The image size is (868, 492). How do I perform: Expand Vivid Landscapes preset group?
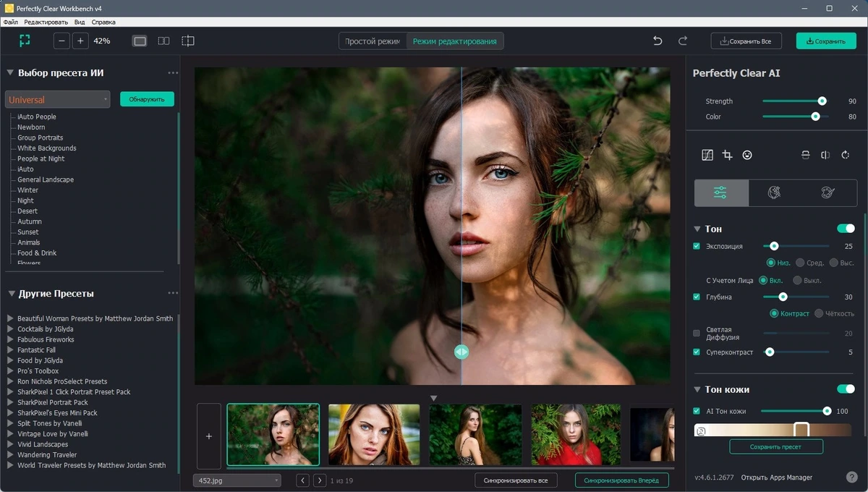pos(10,444)
